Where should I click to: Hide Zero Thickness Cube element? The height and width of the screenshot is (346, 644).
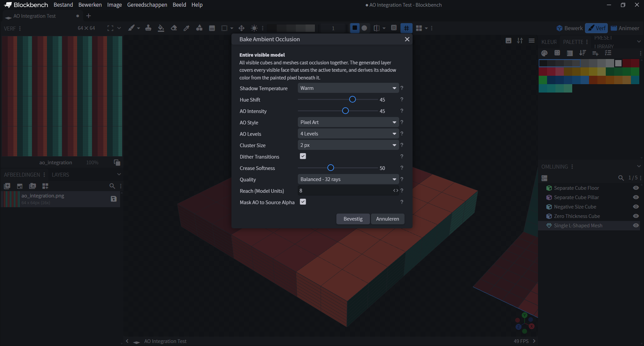coord(636,216)
